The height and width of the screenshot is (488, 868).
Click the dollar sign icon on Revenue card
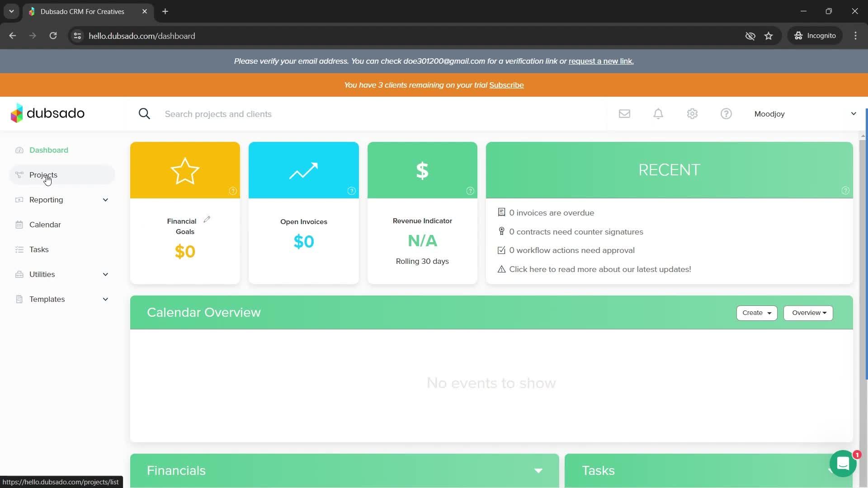point(422,171)
